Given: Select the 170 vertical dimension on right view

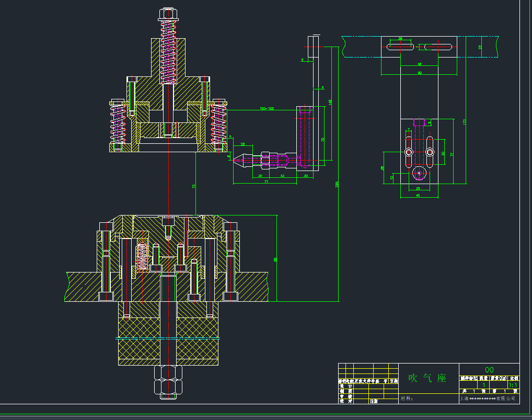Looking at the screenshot, I should [x=464, y=121].
